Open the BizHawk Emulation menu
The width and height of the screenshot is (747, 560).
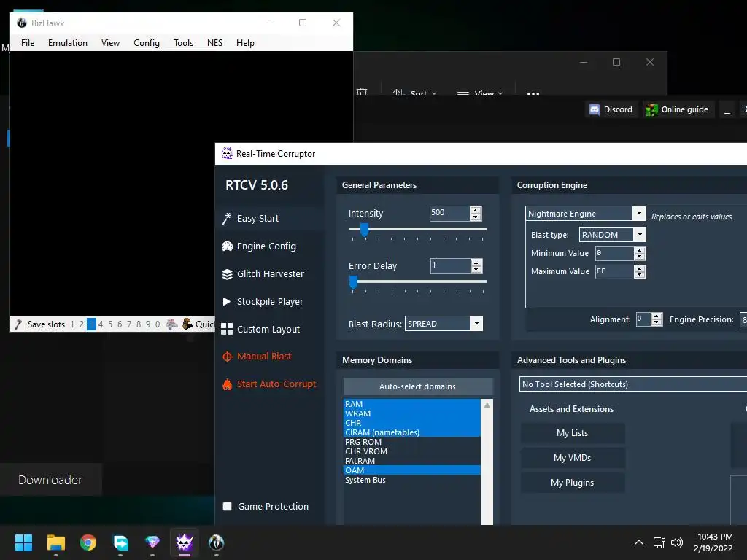(x=68, y=43)
